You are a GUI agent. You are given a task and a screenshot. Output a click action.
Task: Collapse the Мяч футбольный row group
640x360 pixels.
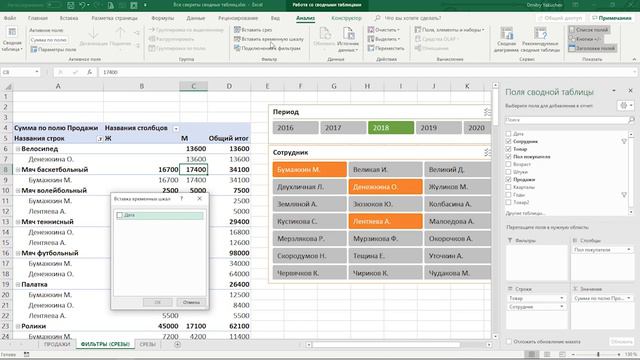click(18, 253)
